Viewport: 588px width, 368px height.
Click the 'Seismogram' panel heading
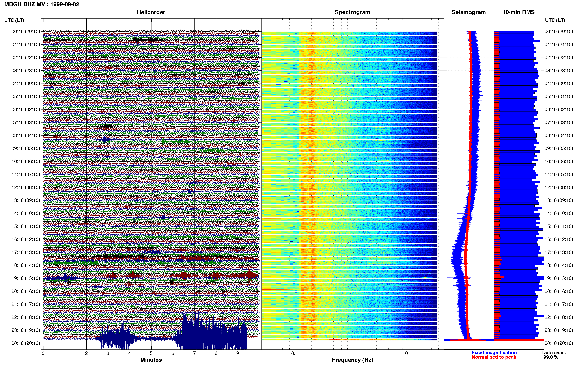(468, 12)
